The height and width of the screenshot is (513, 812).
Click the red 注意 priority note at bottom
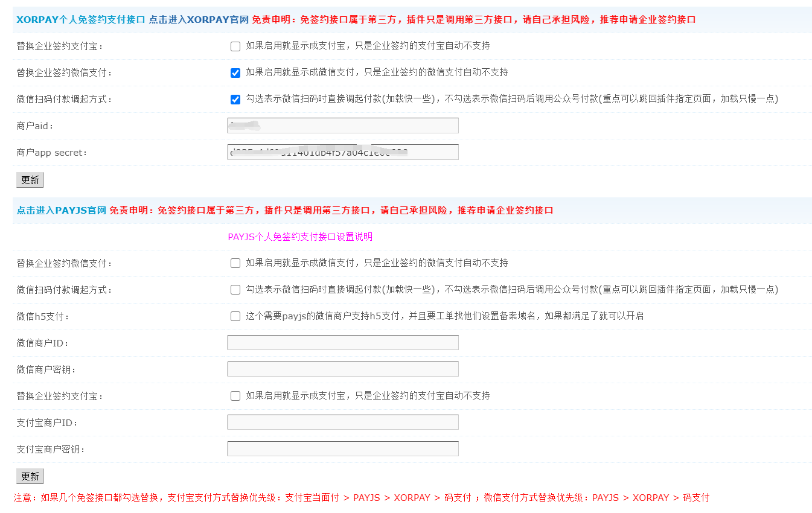click(x=362, y=498)
